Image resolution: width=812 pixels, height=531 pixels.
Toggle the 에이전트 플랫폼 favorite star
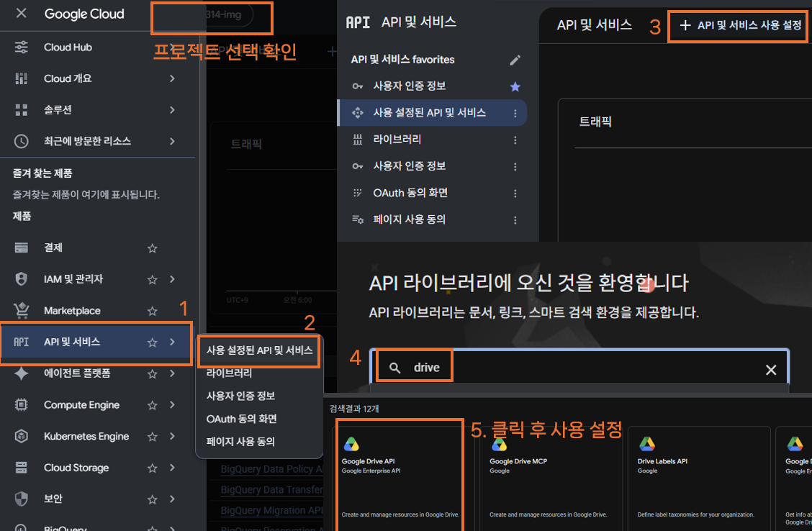coord(153,373)
